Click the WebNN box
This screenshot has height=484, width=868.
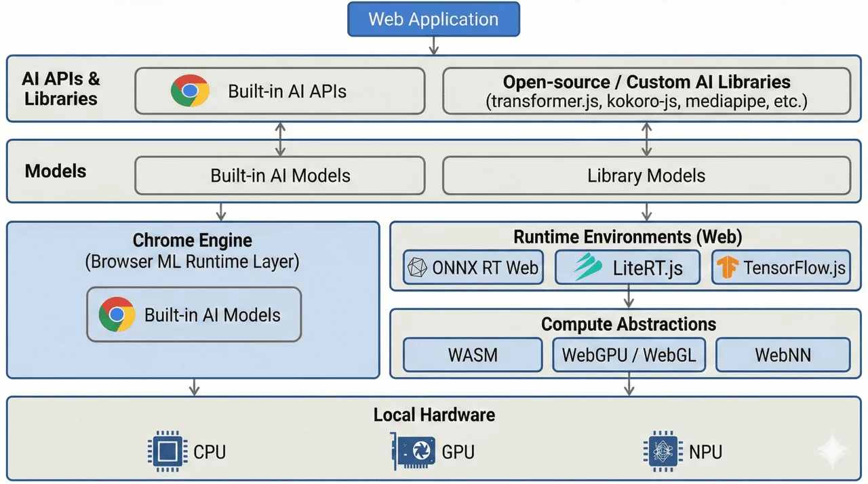pos(783,355)
